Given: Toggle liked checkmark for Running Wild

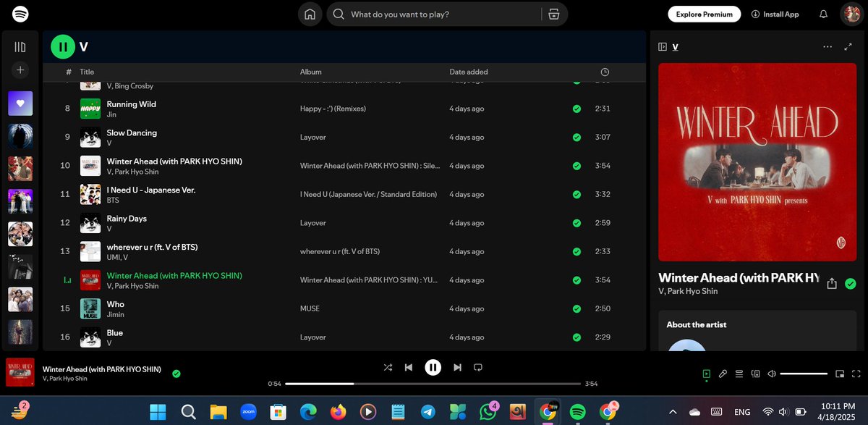Looking at the screenshot, I should [x=576, y=109].
